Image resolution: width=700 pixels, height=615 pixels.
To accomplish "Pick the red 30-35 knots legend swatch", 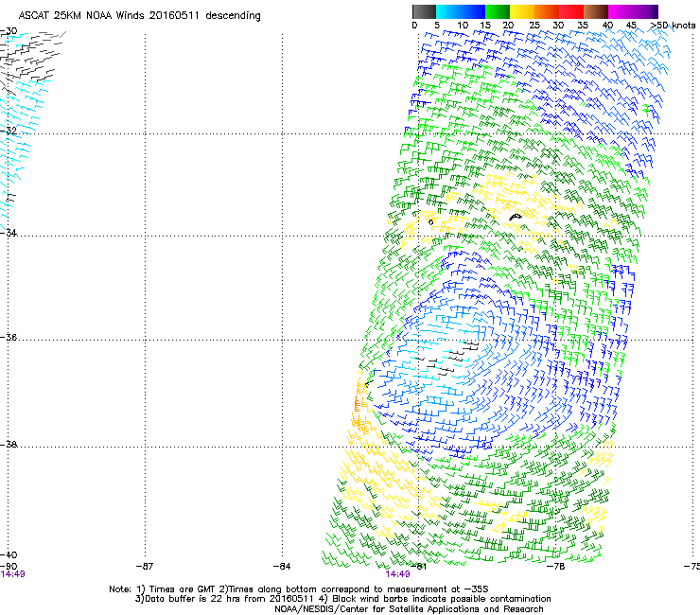I will click(x=571, y=11).
